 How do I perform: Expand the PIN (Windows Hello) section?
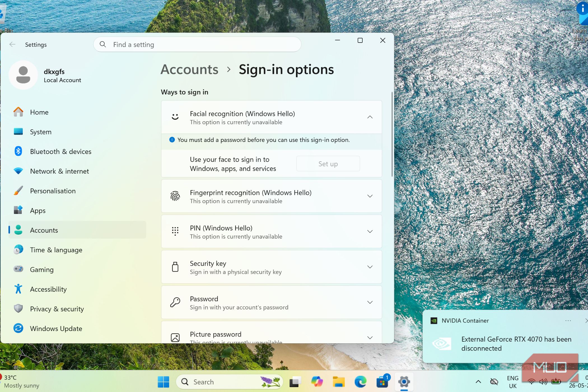[x=370, y=232]
